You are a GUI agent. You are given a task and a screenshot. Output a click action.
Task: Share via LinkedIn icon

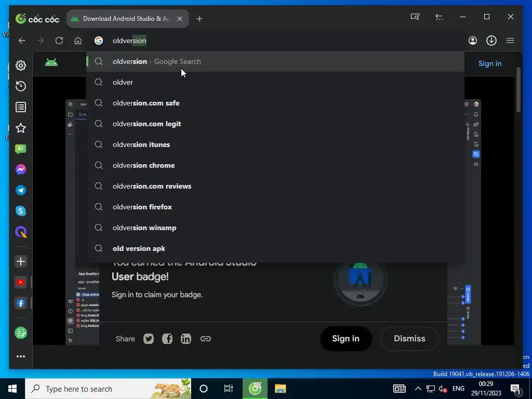[x=186, y=339]
